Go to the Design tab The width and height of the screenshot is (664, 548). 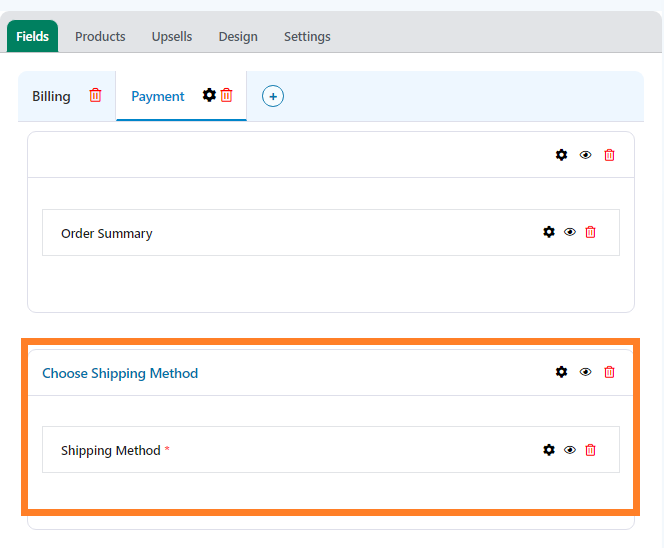(238, 36)
